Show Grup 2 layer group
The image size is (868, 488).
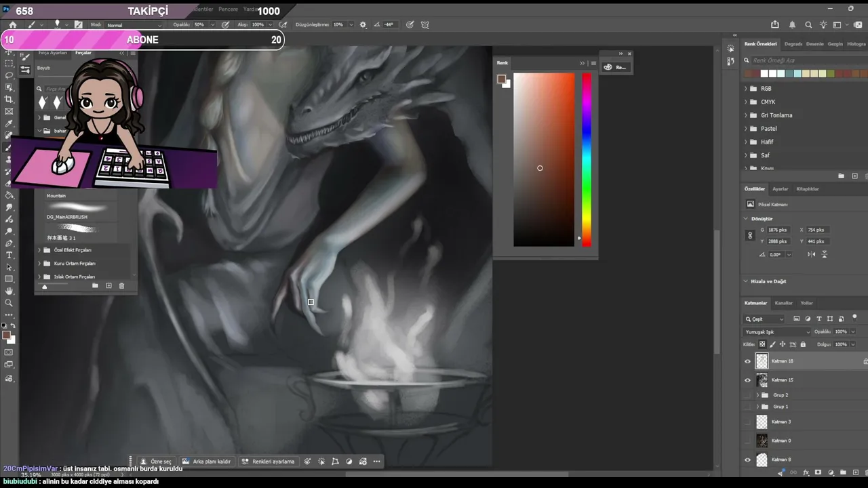(748, 395)
